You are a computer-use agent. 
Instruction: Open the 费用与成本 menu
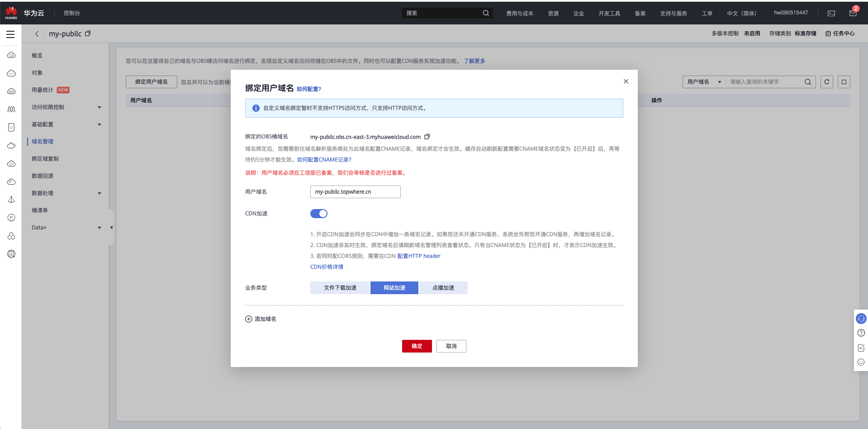pyautogui.click(x=519, y=13)
